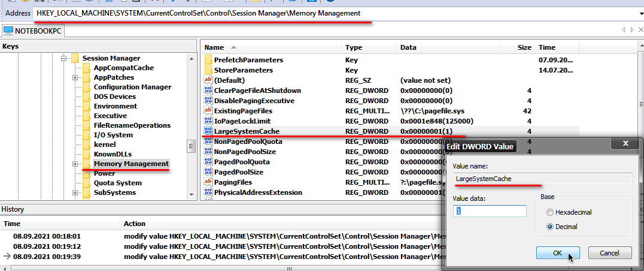
Task: Click the DOS Devices folder icon
Action: click(86, 97)
